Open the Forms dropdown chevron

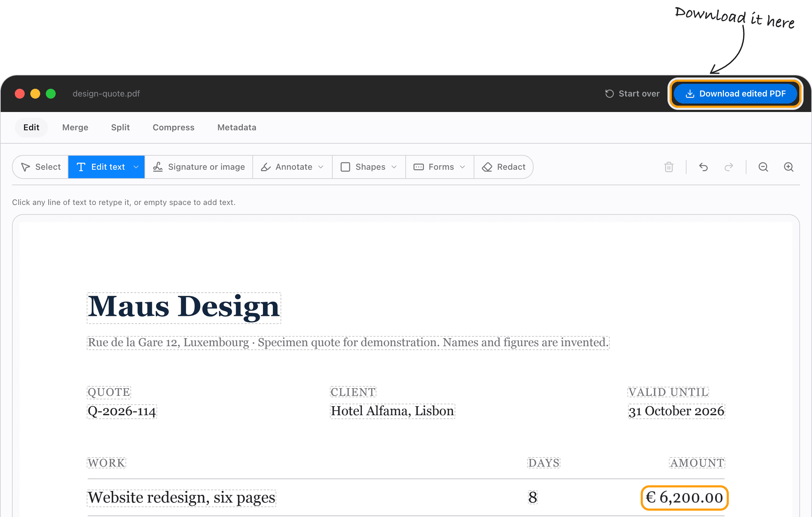click(x=462, y=167)
